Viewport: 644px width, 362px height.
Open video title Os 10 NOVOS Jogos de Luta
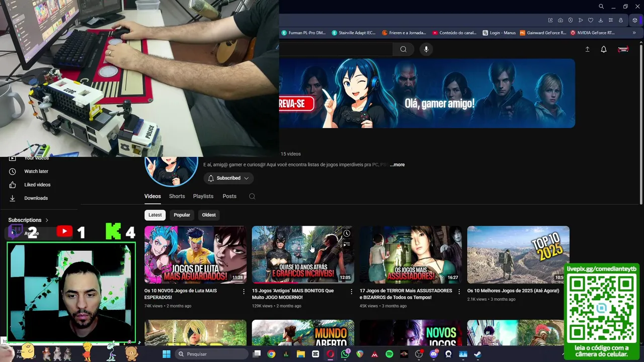181,294
